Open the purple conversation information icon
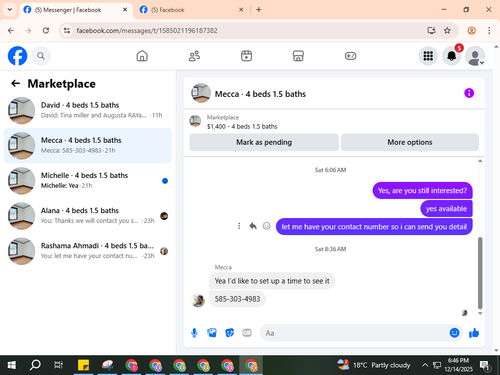The image size is (500, 375). pyautogui.click(x=469, y=93)
